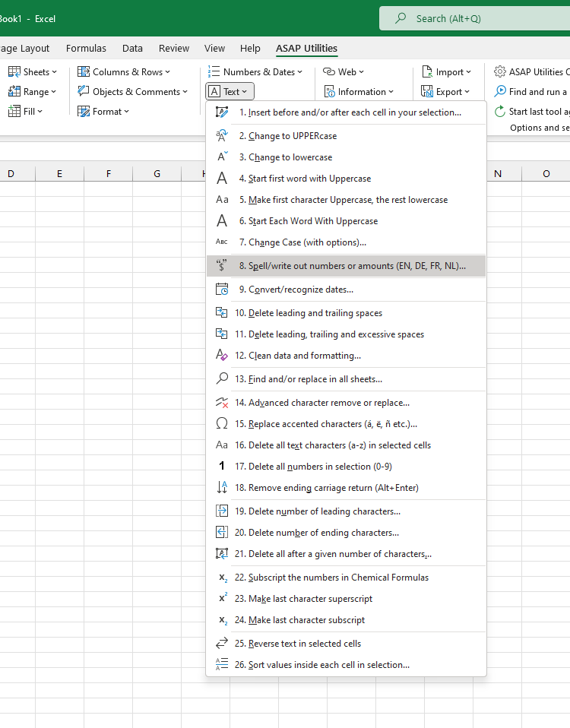Click the Start last tool again icon
The height and width of the screenshot is (728, 570).
click(x=500, y=112)
